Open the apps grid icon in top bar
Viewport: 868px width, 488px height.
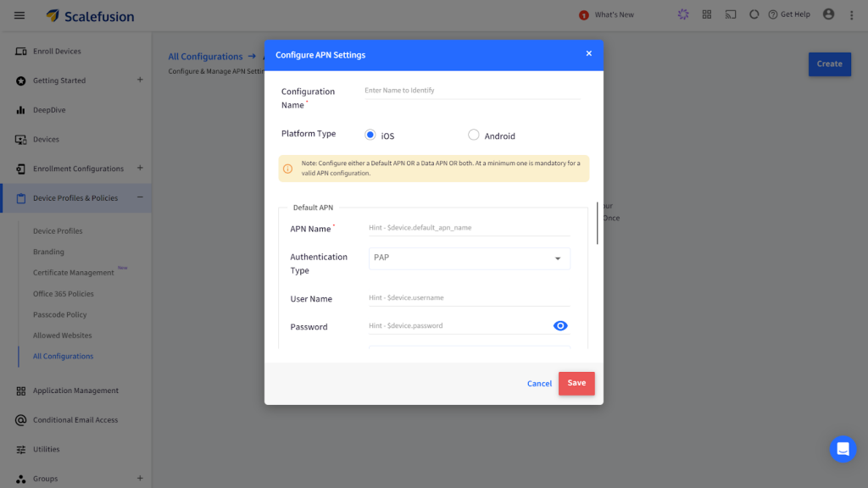click(x=707, y=14)
